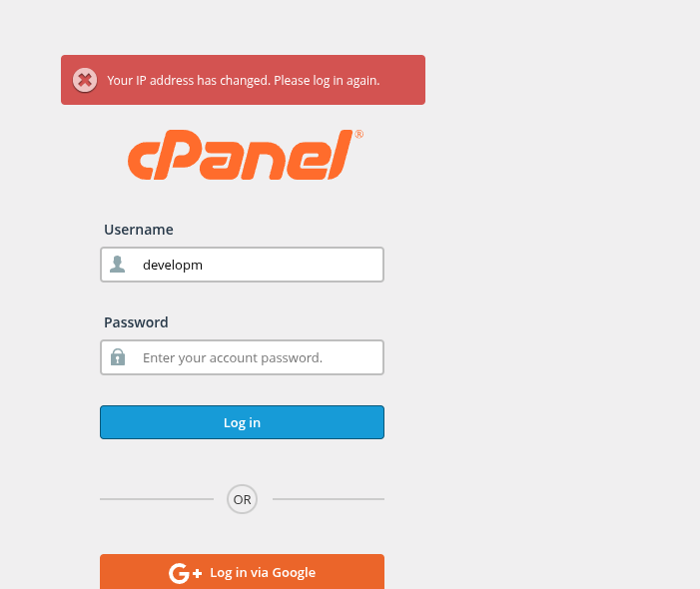700x589 pixels.
Task: Click the Username label
Action: pyautogui.click(x=139, y=230)
